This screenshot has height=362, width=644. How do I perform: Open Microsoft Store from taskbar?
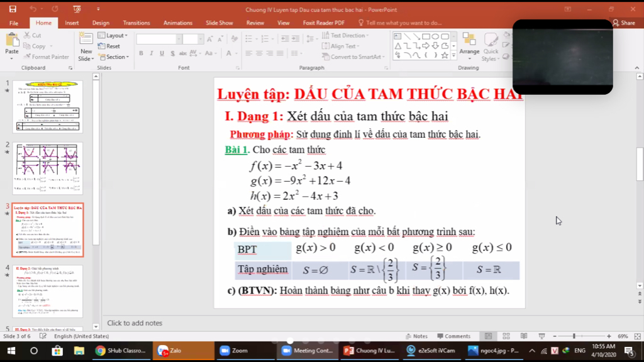coord(57,351)
